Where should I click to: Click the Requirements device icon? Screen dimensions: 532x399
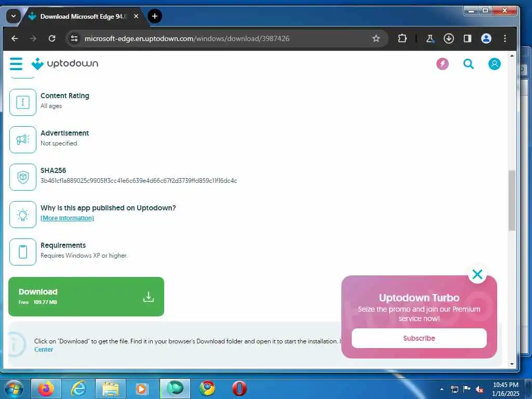tap(23, 252)
